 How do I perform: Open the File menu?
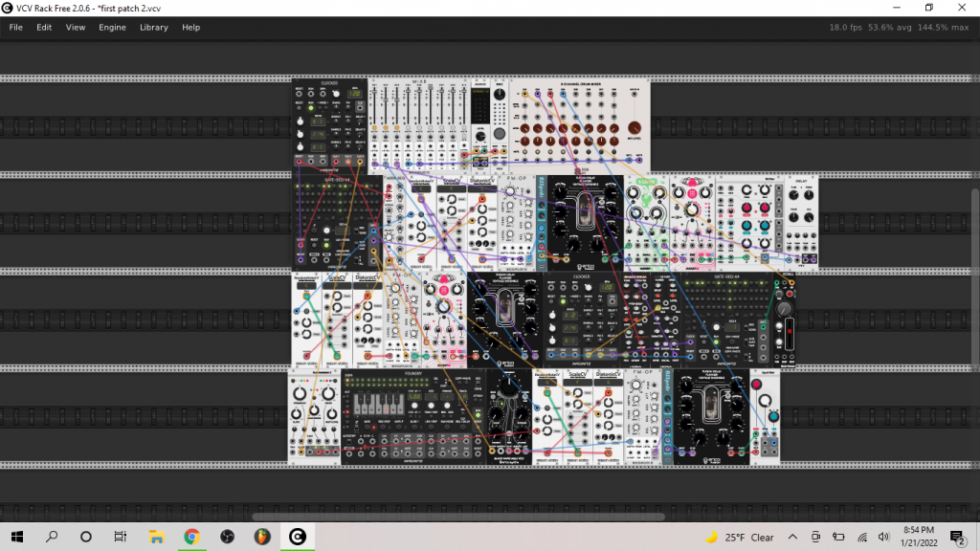coord(15,28)
